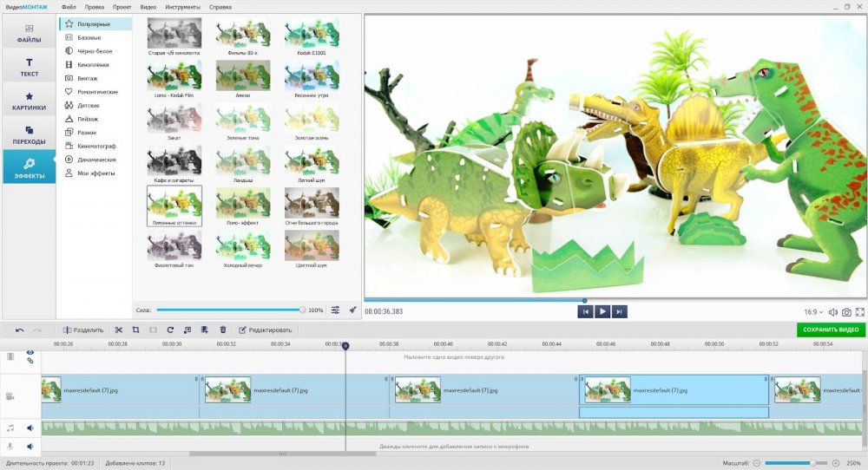Undo the last action
Screen dimensions: 868x470
pyautogui.click(x=20, y=330)
